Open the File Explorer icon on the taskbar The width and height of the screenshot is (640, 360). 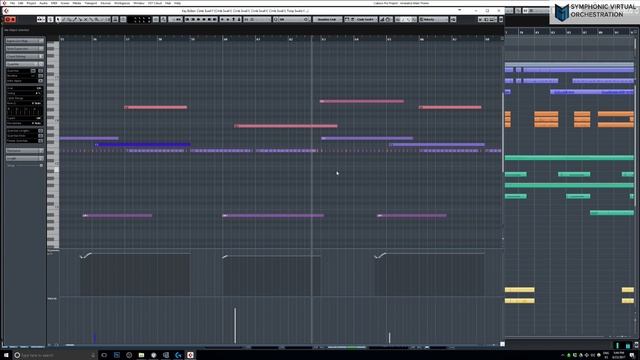click(141, 355)
